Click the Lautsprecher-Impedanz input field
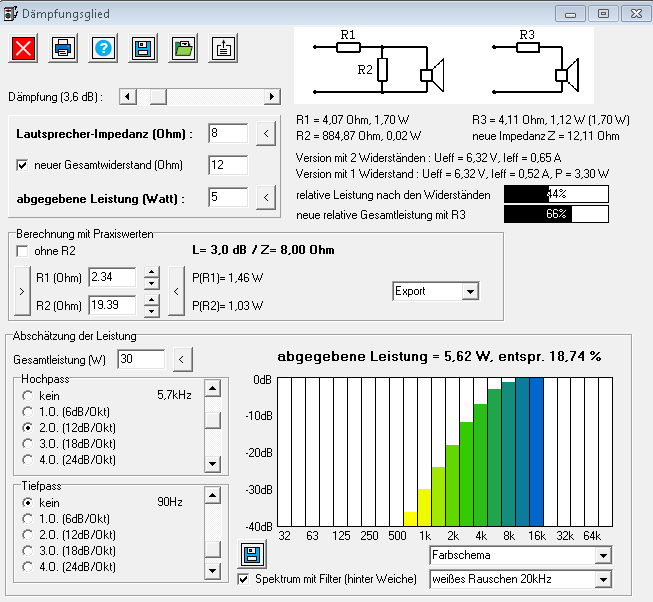 coord(228,134)
